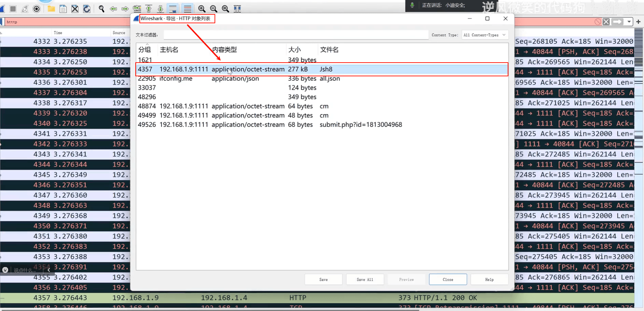644x311 pixels.
Task: Click the find packet magnifier icon
Action: point(101,9)
